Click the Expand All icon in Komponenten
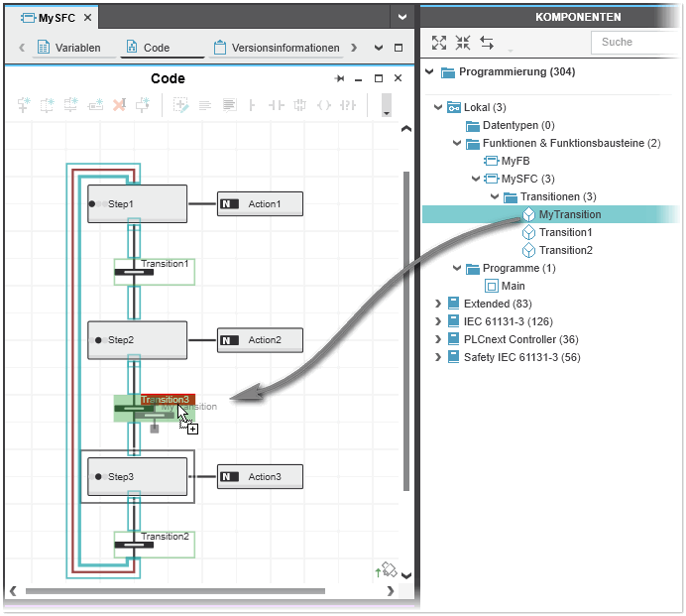This screenshot has width=686, height=616. [439, 43]
